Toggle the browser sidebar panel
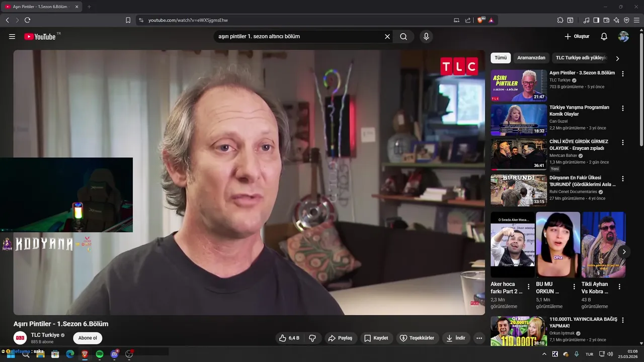The image size is (644, 362). pyautogui.click(x=596, y=20)
